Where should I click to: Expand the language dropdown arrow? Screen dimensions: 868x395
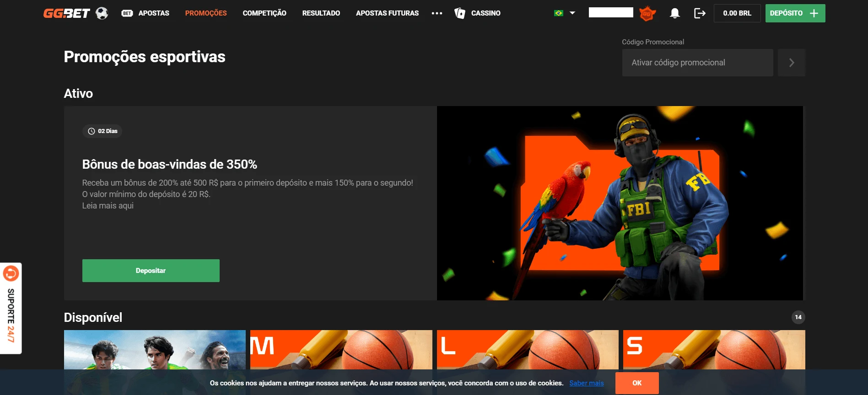pos(572,13)
